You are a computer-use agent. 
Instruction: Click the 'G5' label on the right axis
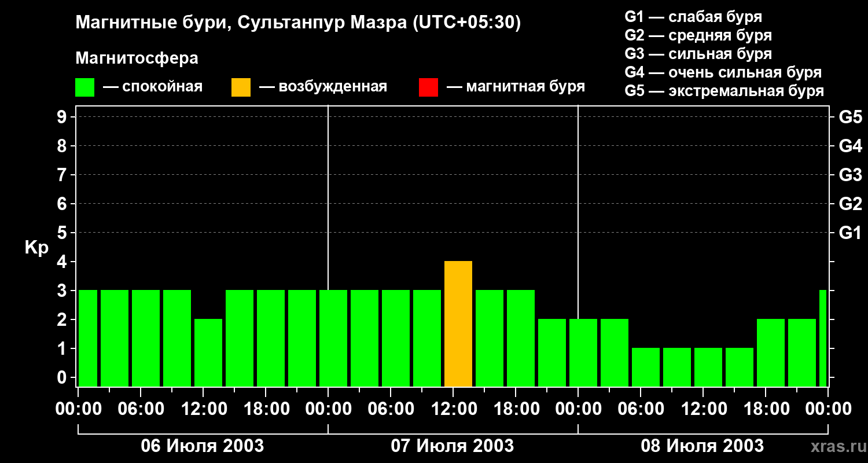click(851, 117)
